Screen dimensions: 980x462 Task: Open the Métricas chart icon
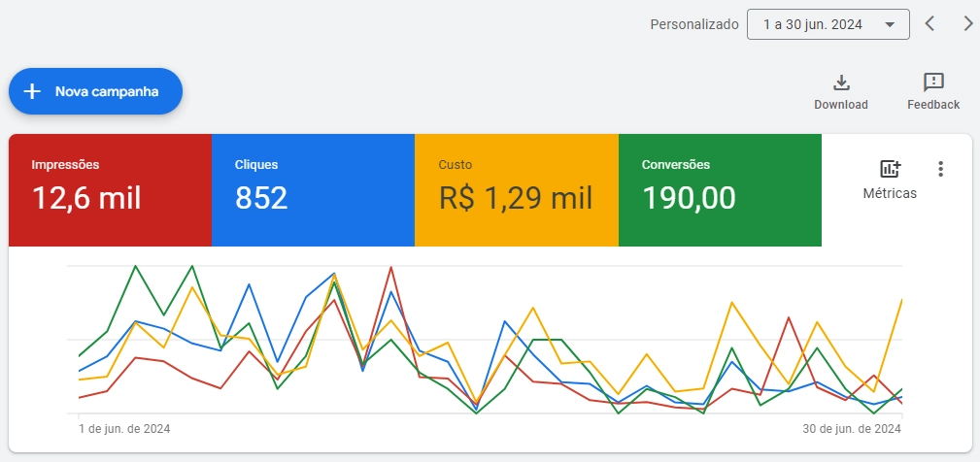(890, 169)
